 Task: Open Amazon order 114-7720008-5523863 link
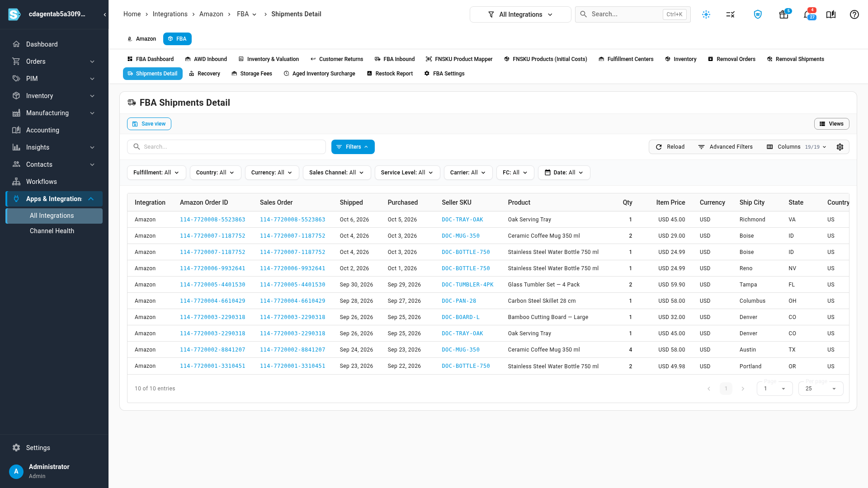(x=212, y=220)
